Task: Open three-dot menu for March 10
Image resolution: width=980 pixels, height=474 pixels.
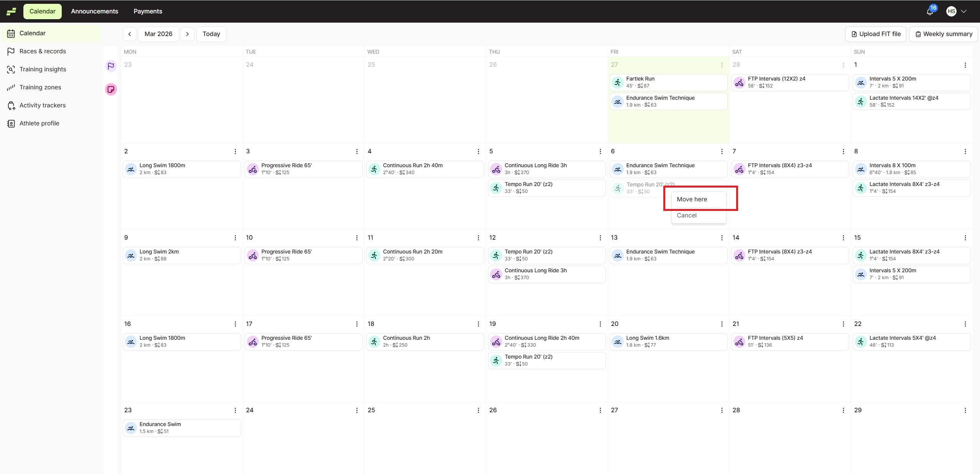Action: [357, 238]
